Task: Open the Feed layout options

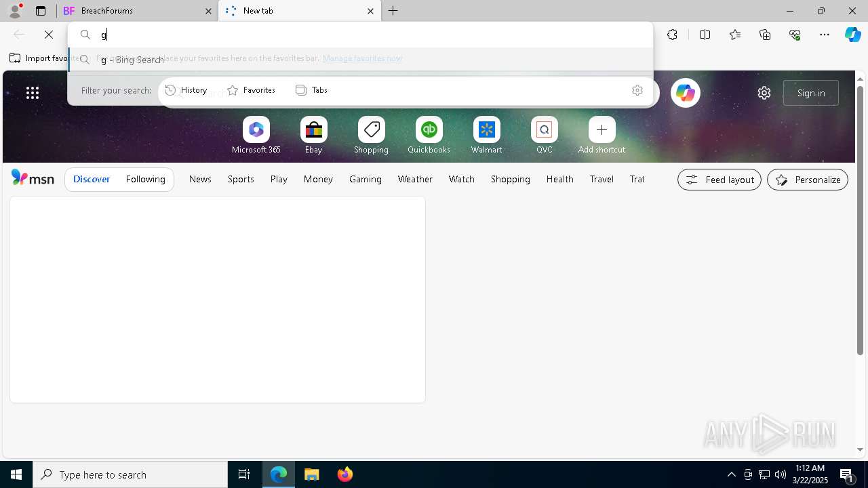Action: [x=719, y=180]
